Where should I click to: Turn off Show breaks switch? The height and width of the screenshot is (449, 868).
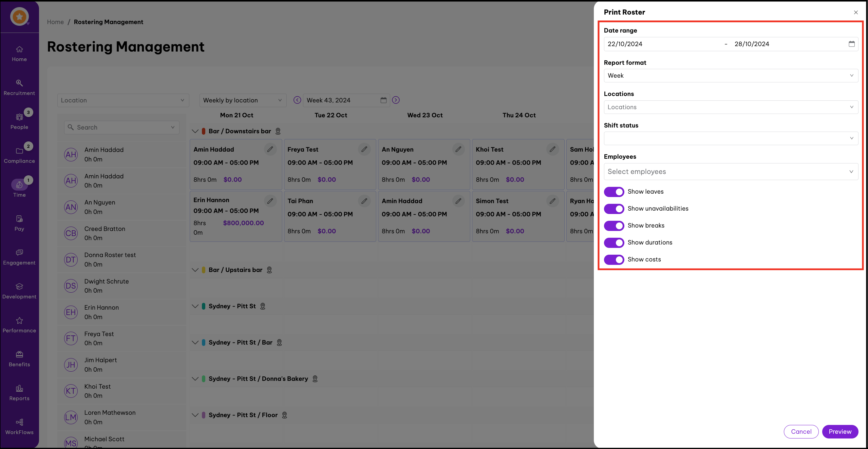pyautogui.click(x=614, y=226)
